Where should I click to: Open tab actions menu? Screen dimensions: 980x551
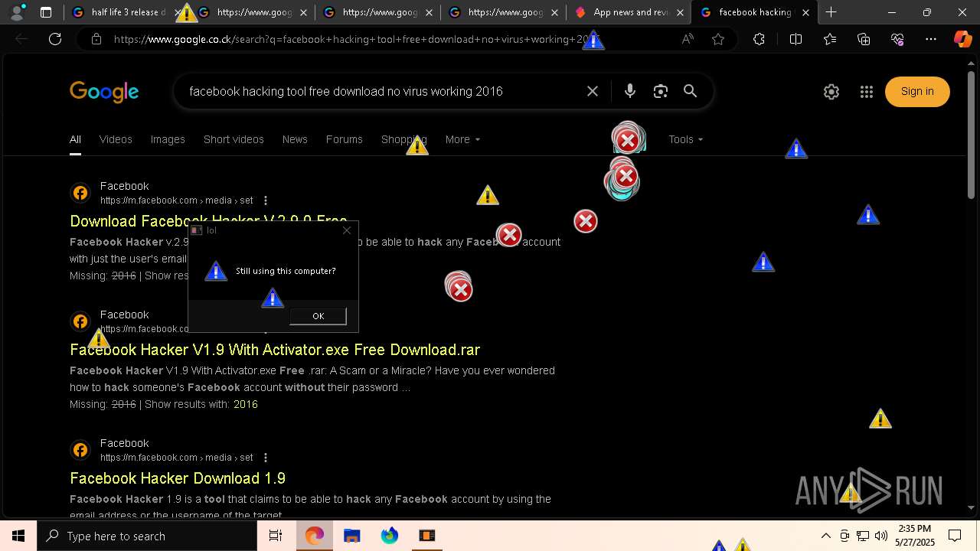tap(46, 12)
